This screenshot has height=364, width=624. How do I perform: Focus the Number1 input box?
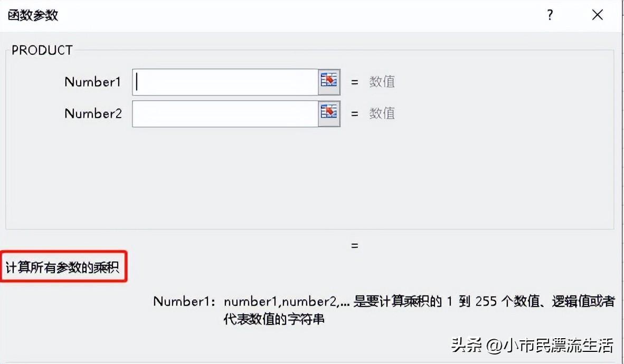pyautogui.click(x=225, y=82)
